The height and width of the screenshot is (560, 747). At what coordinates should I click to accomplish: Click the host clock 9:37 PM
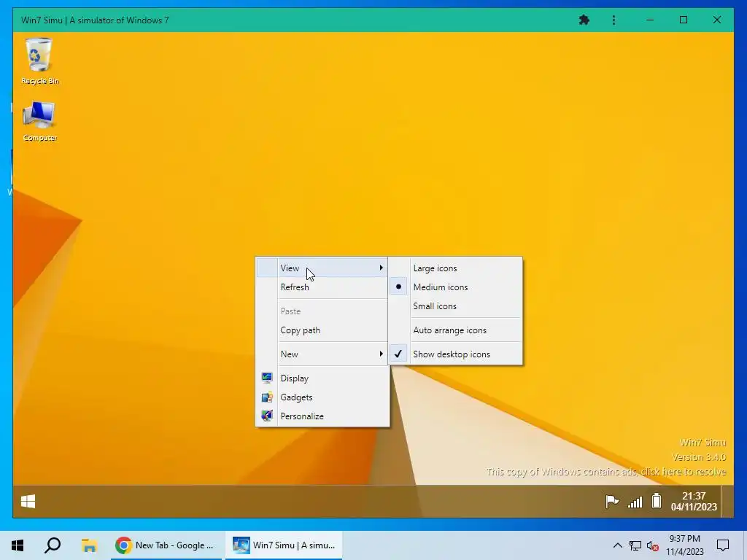[684, 545]
